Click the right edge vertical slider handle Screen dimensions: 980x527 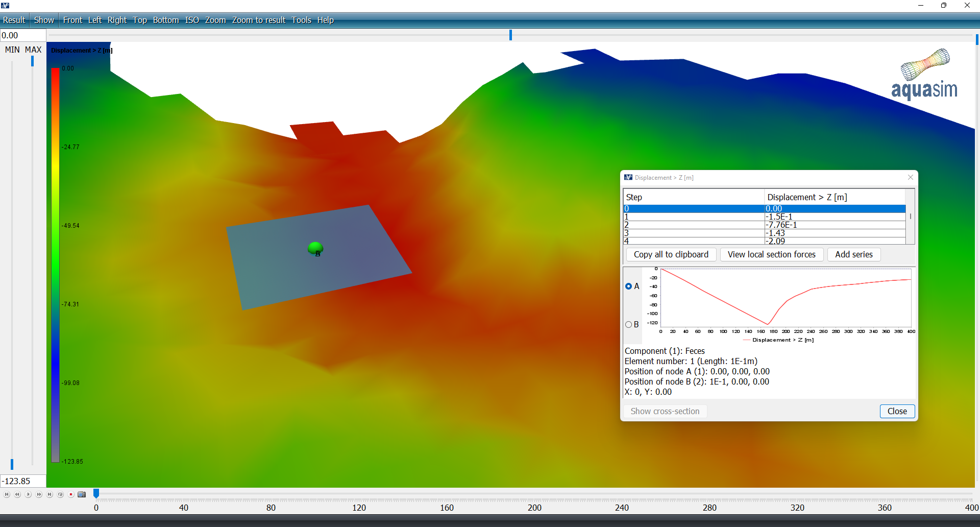(977, 39)
